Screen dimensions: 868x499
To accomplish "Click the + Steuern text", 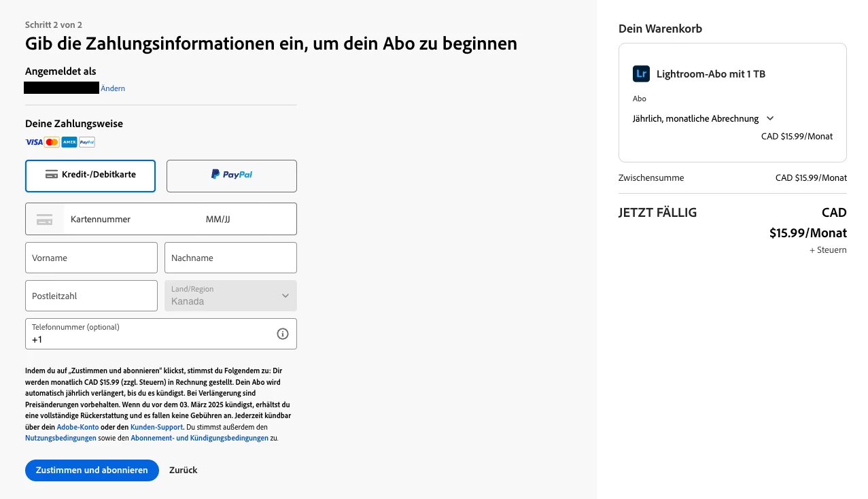I will click(828, 250).
